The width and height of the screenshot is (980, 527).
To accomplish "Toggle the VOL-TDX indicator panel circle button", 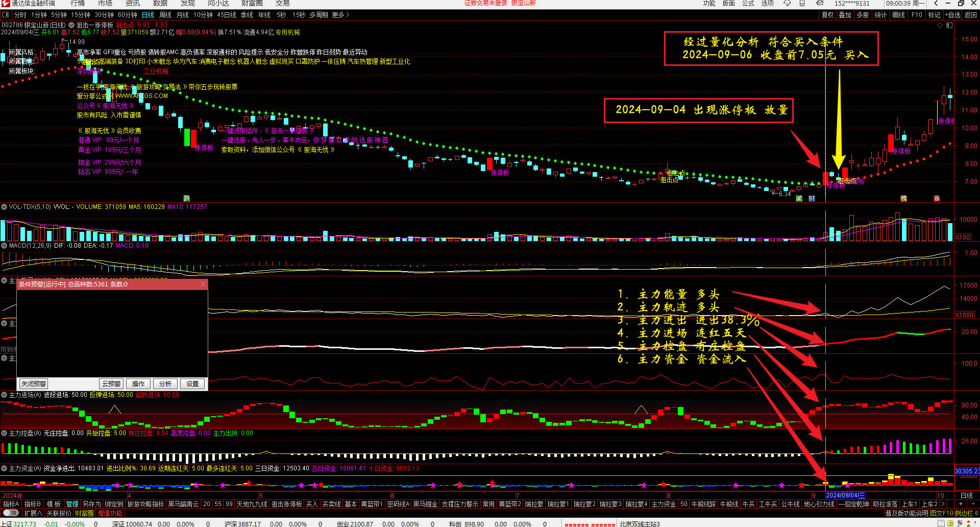I will (4, 207).
